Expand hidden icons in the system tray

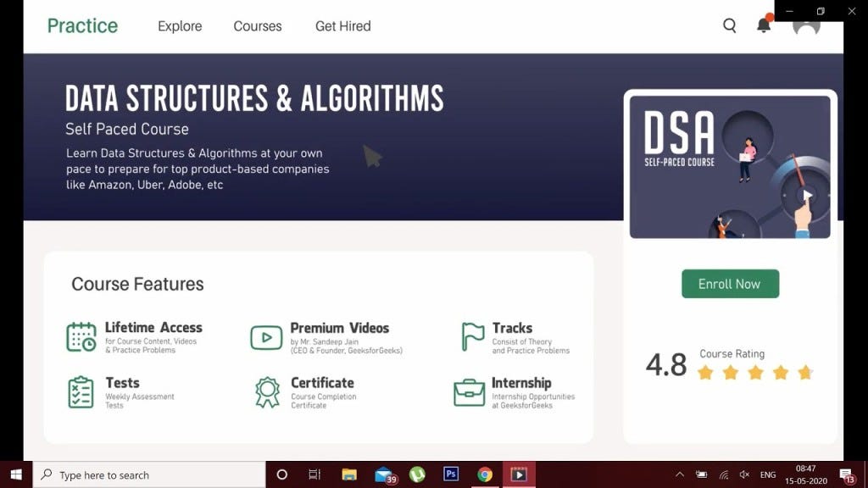[x=679, y=474]
